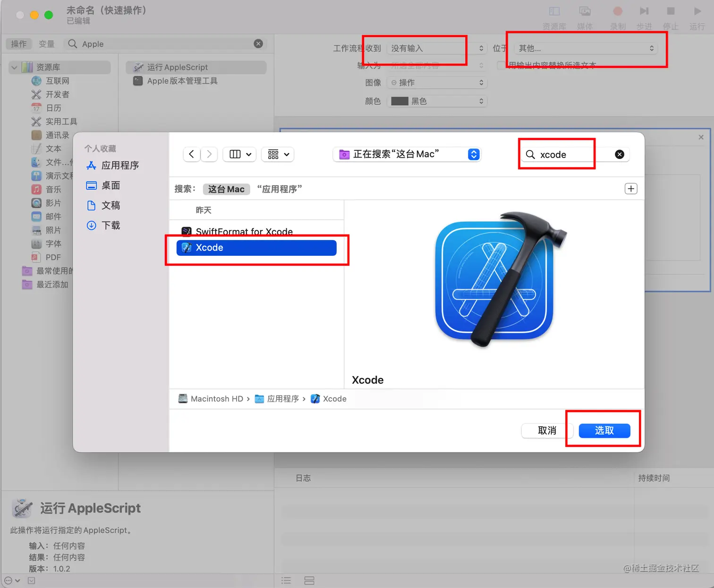Select 字体 category in the library
Viewport: 714px width, 588px height.
pyautogui.click(x=47, y=244)
